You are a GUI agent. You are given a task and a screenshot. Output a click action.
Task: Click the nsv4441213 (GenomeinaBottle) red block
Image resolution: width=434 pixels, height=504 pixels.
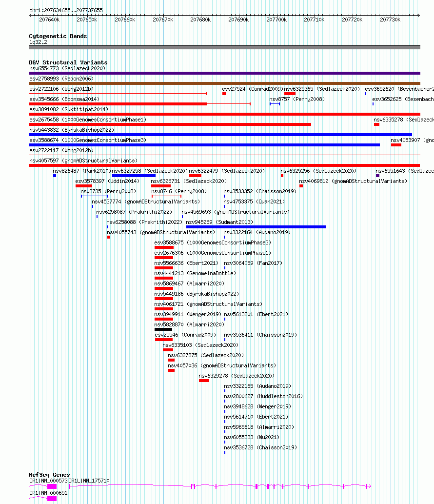pyautogui.click(x=164, y=279)
